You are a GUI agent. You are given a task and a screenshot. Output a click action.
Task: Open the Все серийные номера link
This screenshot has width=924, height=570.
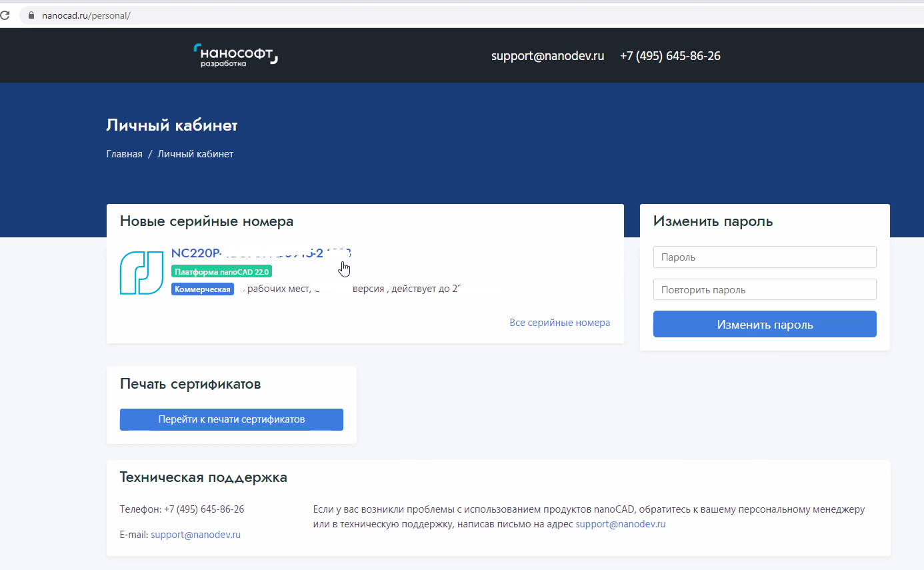point(560,323)
